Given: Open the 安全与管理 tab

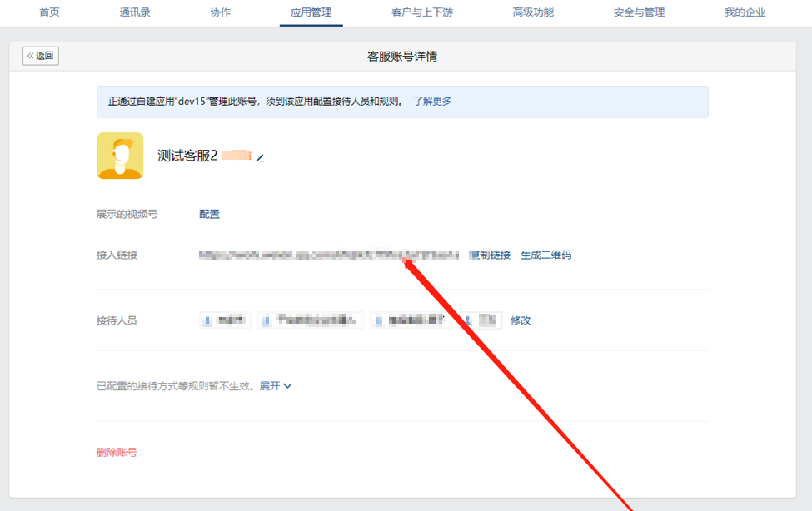Looking at the screenshot, I should 639,12.
